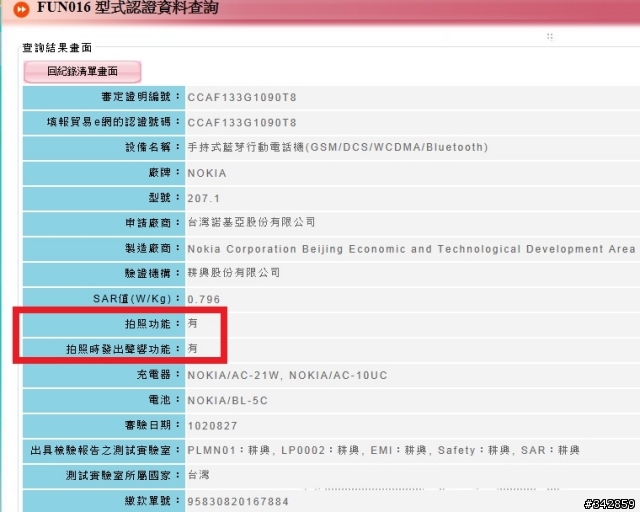The width and height of the screenshot is (640, 512).
Task: Click the 回紀錄清單畫面 button
Action: click(82, 71)
